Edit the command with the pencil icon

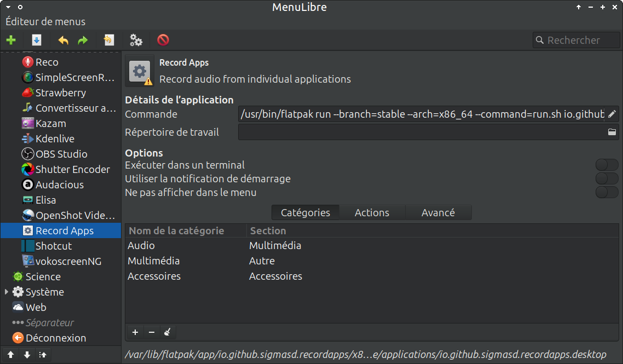pyautogui.click(x=612, y=114)
